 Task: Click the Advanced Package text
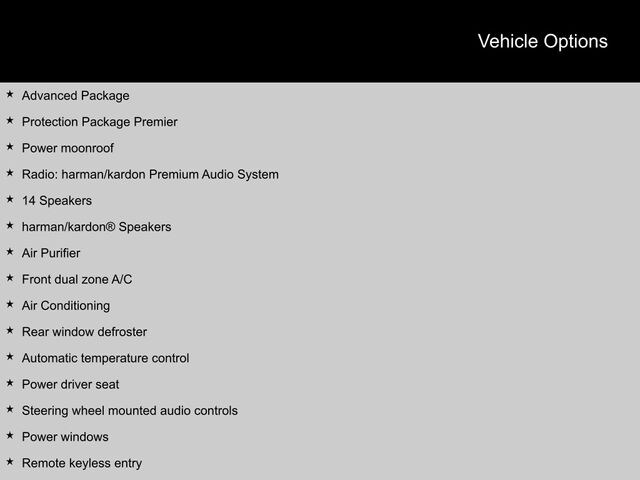[75, 96]
